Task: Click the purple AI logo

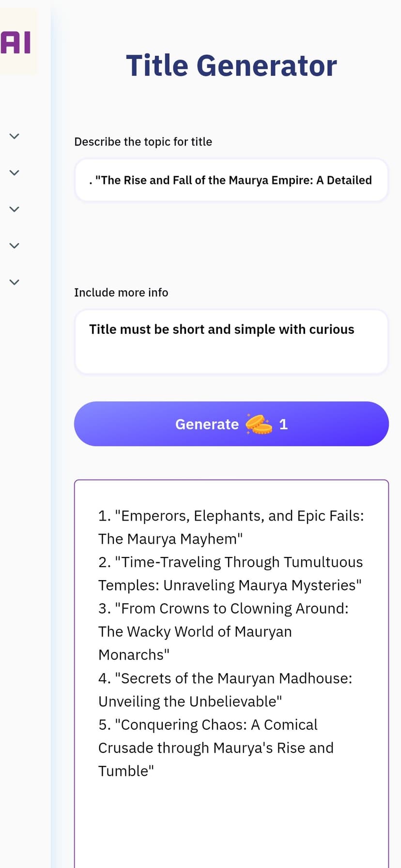Action: coord(16,42)
